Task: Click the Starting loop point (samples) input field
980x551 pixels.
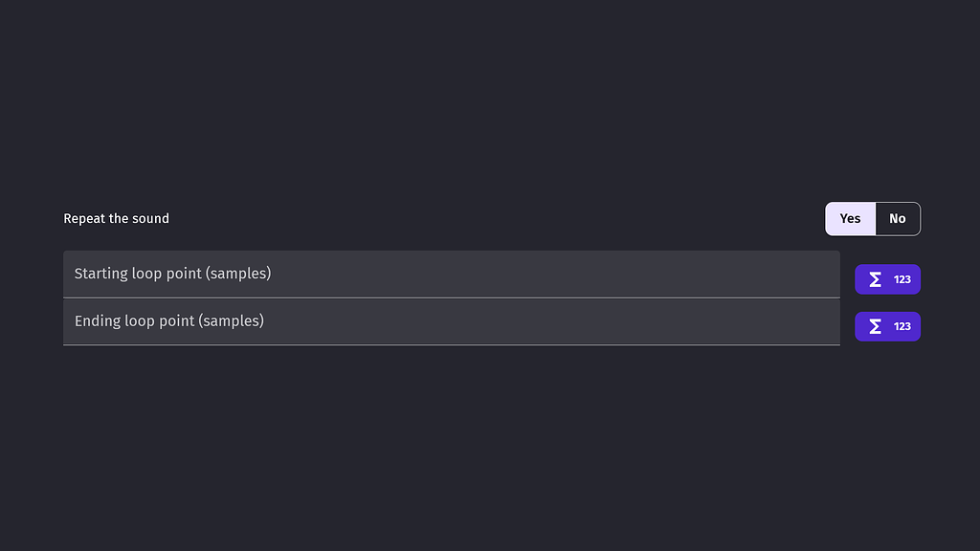Action: (383, 274)
